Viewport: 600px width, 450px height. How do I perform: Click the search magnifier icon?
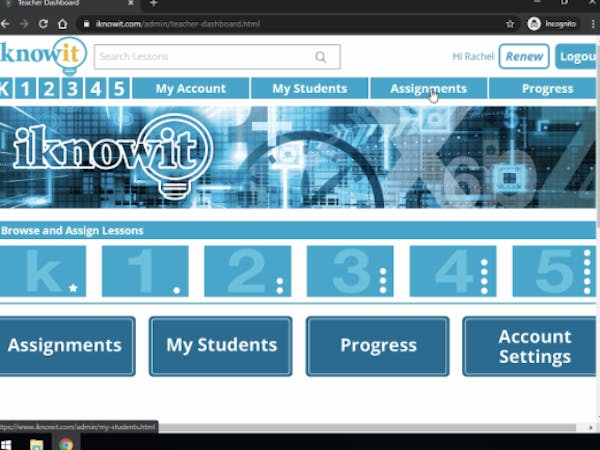pyautogui.click(x=321, y=57)
